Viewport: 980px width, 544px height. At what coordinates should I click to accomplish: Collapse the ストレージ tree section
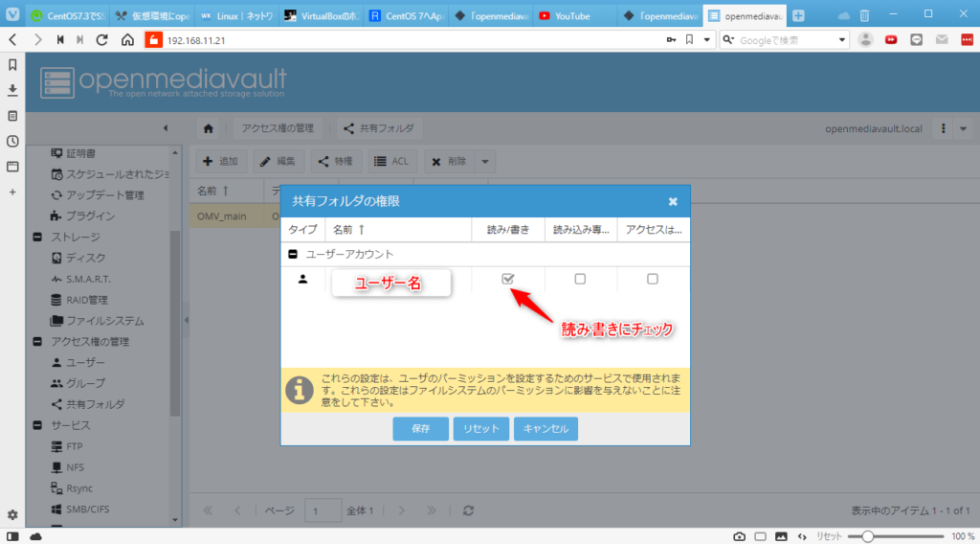coord(37,237)
